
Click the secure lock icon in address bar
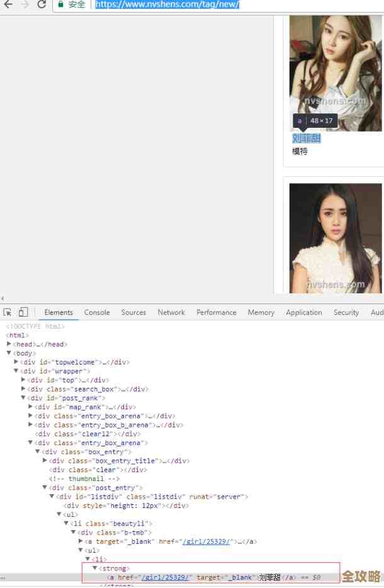pyautogui.click(x=61, y=4)
